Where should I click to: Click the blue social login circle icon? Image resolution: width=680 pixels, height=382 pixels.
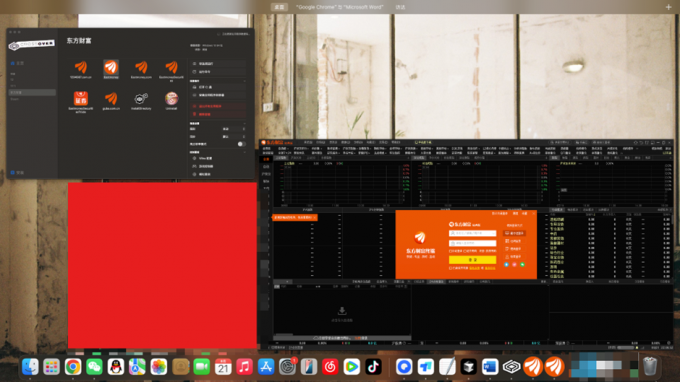tap(506, 264)
